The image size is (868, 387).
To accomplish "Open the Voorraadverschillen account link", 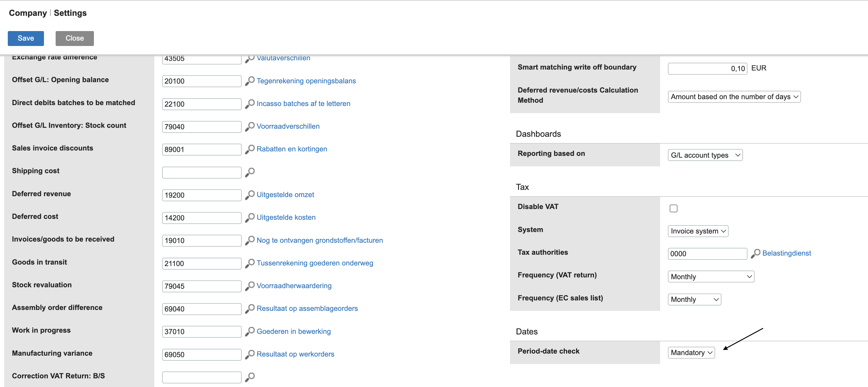I will pyautogui.click(x=288, y=127).
